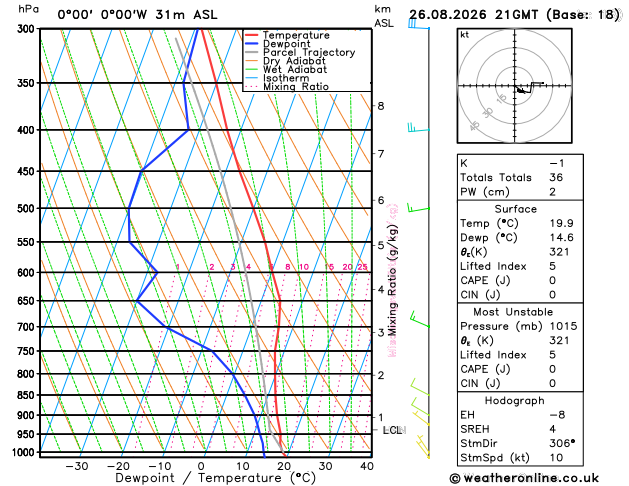Click the K index value '-1'
This screenshot has height=486, width=629.
(557, 163)
